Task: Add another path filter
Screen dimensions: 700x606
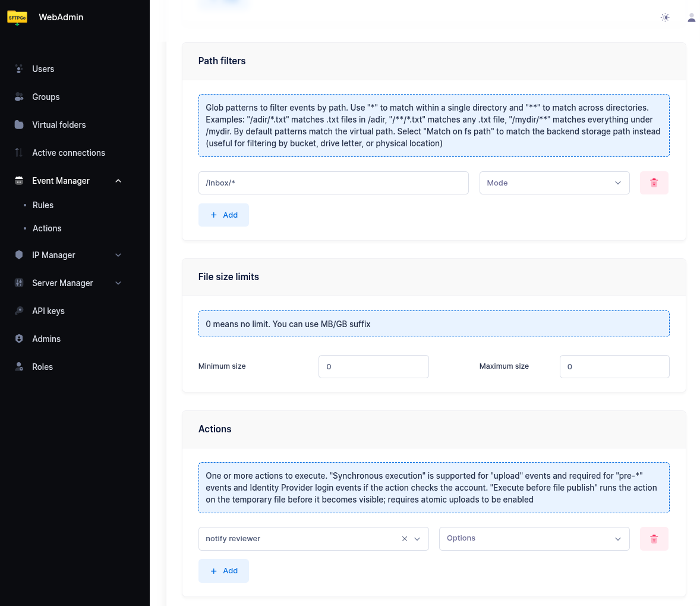Action: 223,215
